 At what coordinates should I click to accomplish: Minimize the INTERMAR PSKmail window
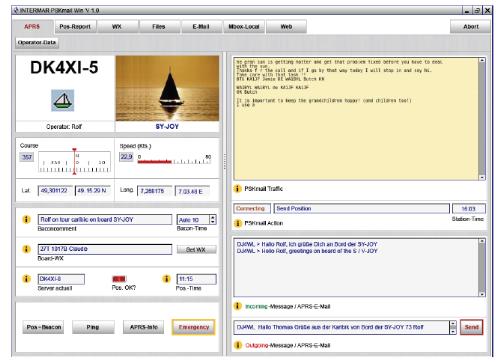click(x=467, y=10)
